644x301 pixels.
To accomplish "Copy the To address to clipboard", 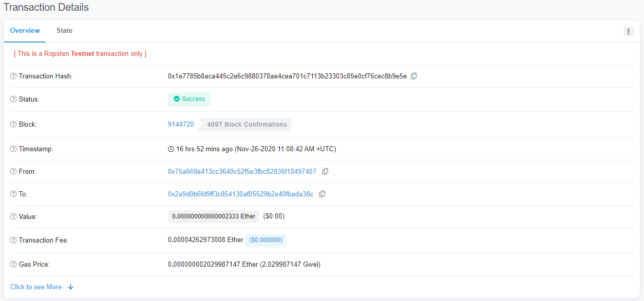I will tap(322, 194).
